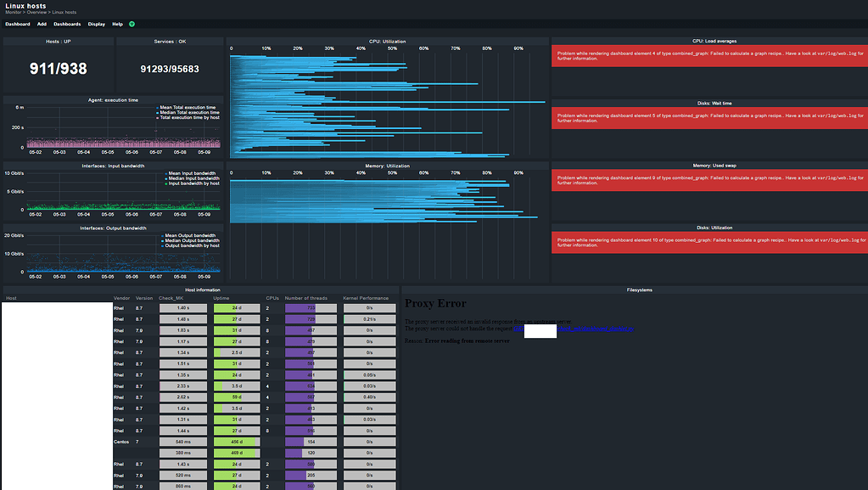Image resolution: width=868 pixels, height=490 pixels.
Task: Open the Dashboards menu
Action: pos(66,24)
